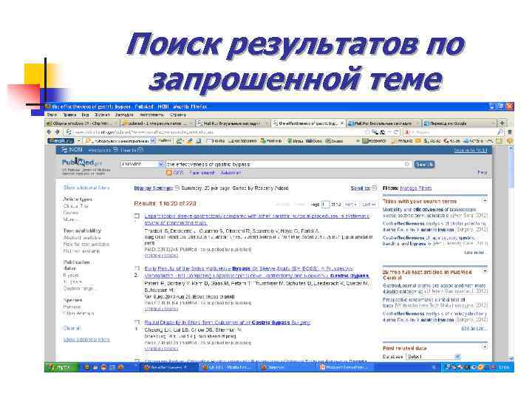532x399 pixels.
Task: Toggle the Find related data panel
Action: click(x=485, y=347)
